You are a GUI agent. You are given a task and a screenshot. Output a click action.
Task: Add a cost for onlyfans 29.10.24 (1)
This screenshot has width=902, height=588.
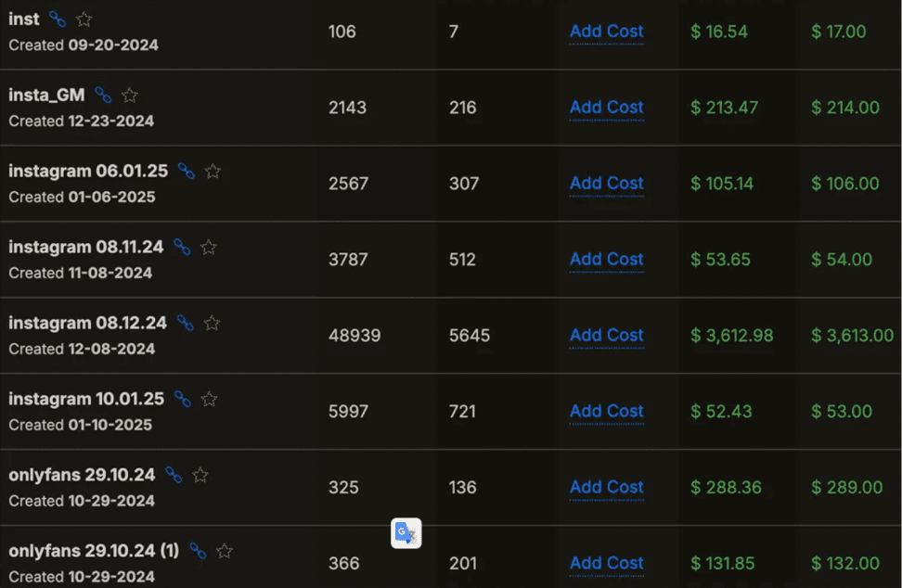[x=606, y=563]
